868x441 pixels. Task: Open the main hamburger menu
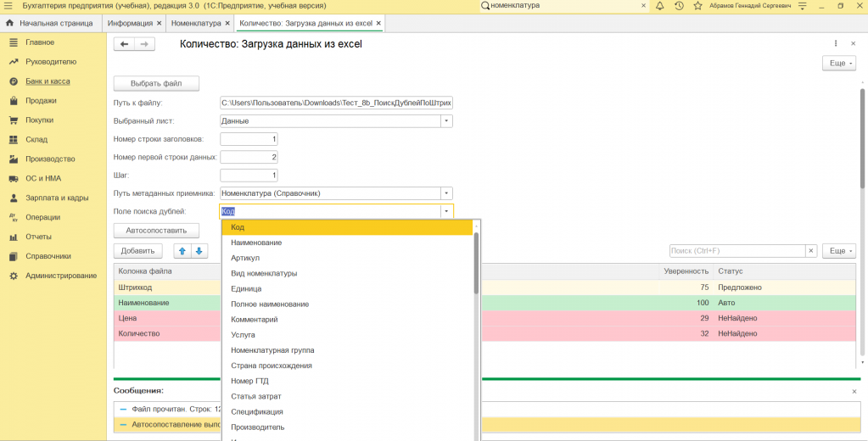click(x=8, y=6)
